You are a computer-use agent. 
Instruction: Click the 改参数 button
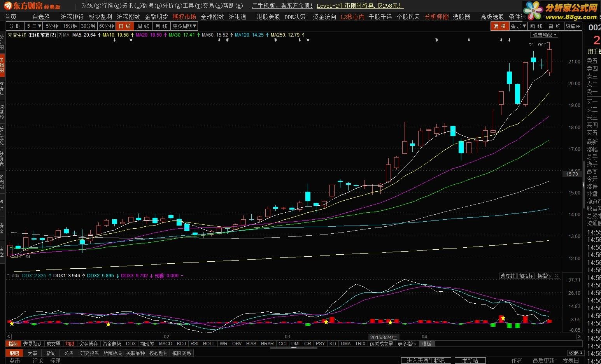coord(508,276)
